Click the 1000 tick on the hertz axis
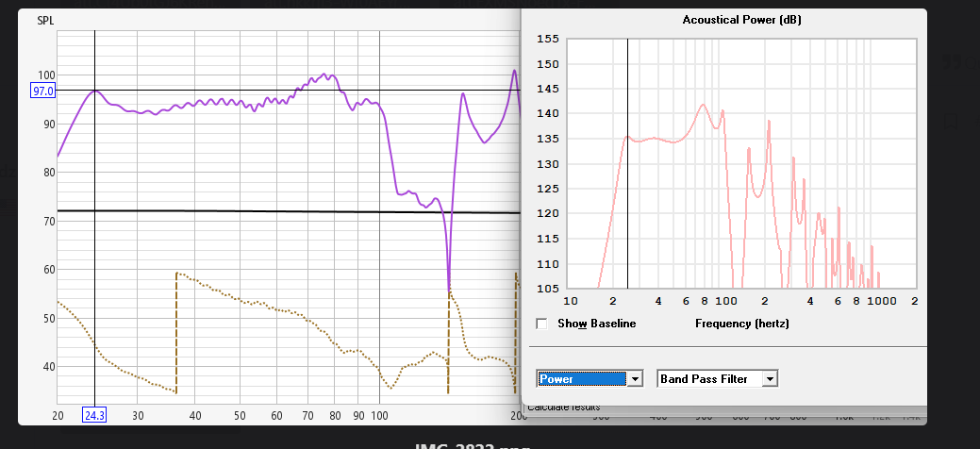 884,302
